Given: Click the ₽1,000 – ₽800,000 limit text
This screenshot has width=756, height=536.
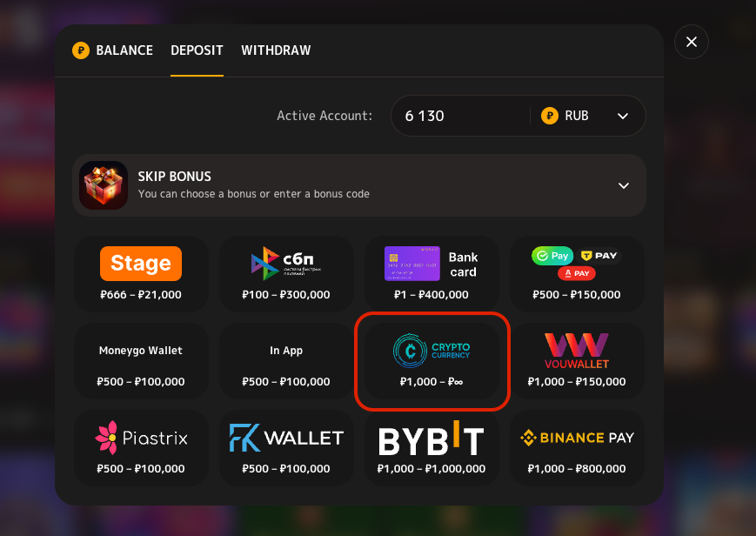Looking at the screenshot, I should tap(577, 468).
